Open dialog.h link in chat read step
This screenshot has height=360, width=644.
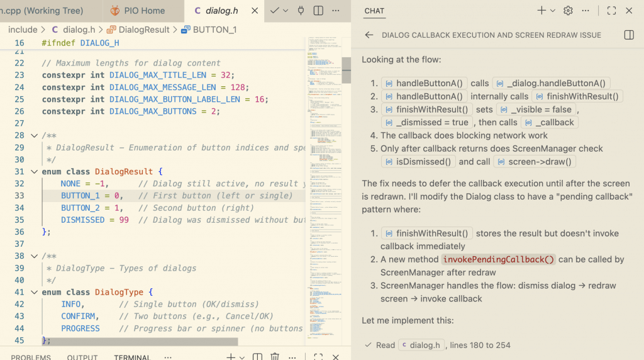pyautogui.click(x=422, y=345)
